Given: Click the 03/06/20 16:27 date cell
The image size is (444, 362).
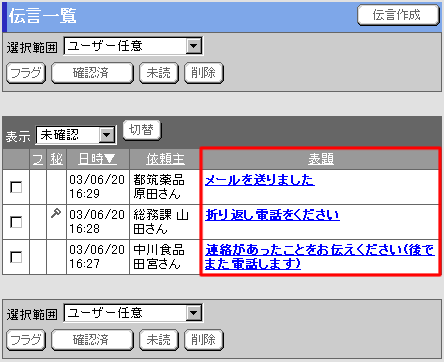Looking at the screenshot, I should [x=97, y=257].
